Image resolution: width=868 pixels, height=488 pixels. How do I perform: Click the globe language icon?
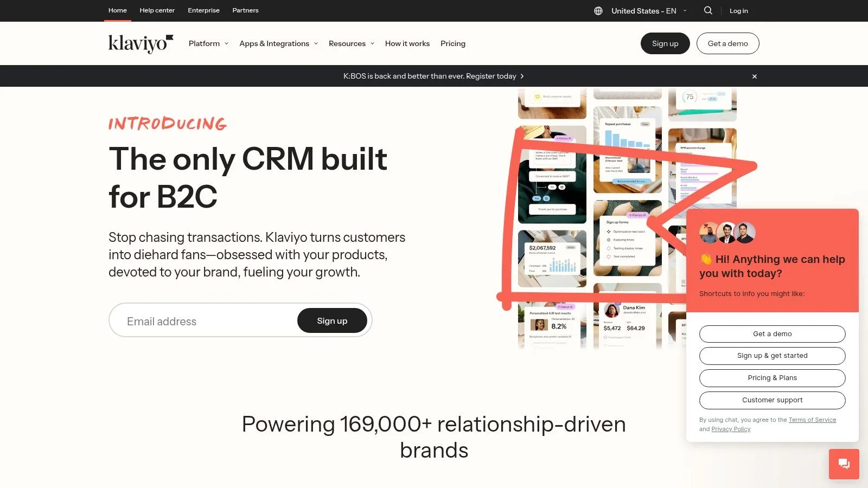click(x=598, y=11)
